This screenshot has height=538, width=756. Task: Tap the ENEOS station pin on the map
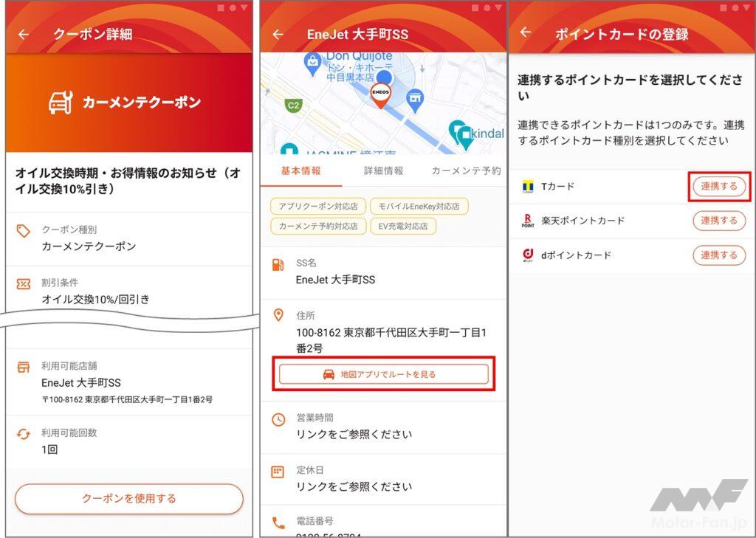tap(380, 95)
